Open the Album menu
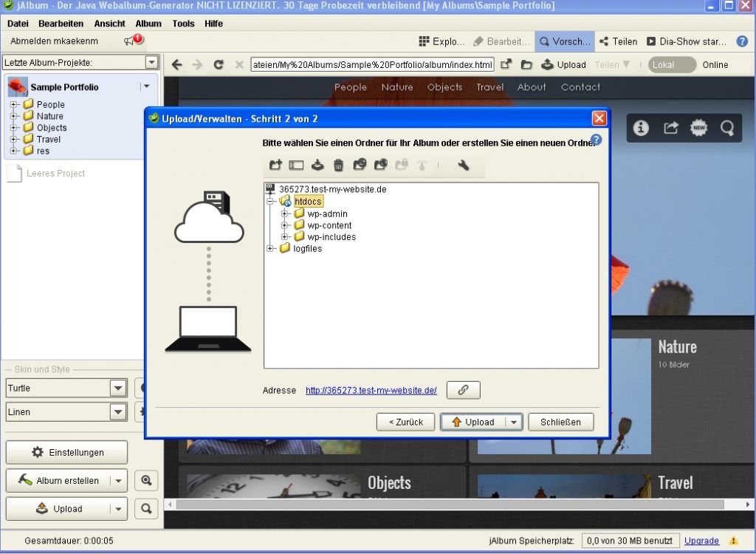This screenshot has height=554, width=756. 148,24
